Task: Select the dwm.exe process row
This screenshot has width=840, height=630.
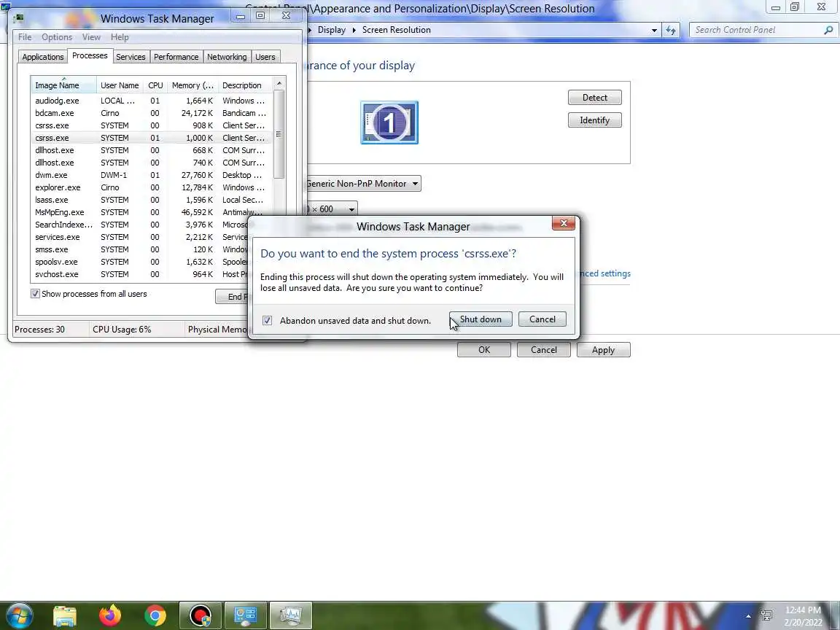Action: pyautogui.click(x=152, y=175)
